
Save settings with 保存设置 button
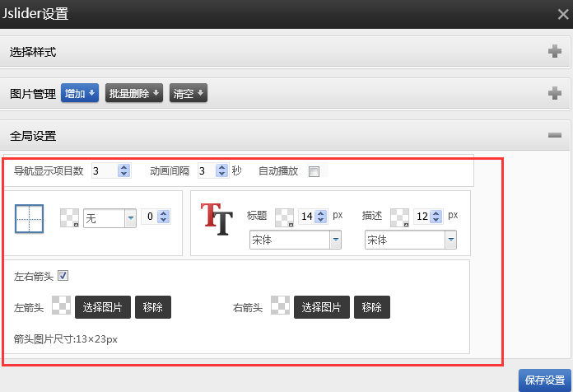pos(545,380)
